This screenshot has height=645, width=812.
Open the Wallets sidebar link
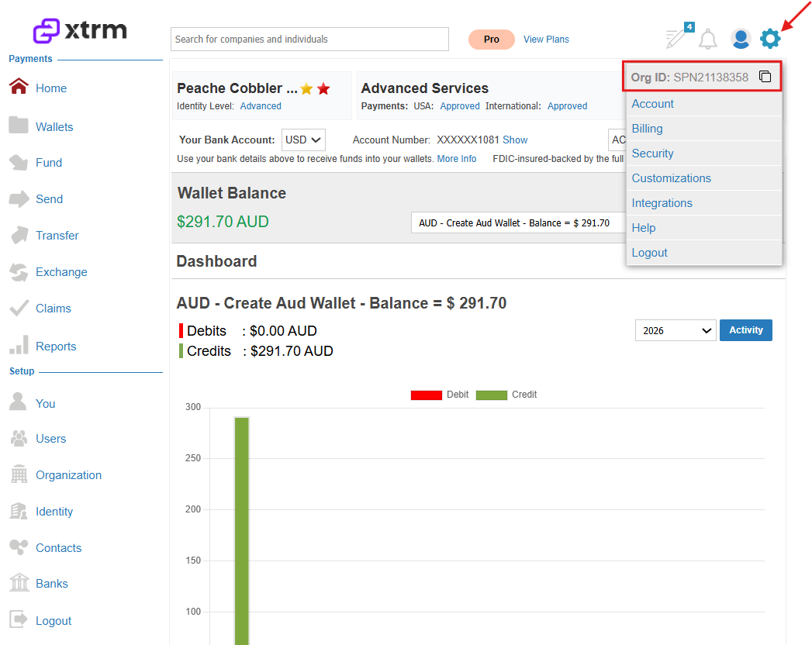coord(54,127)
